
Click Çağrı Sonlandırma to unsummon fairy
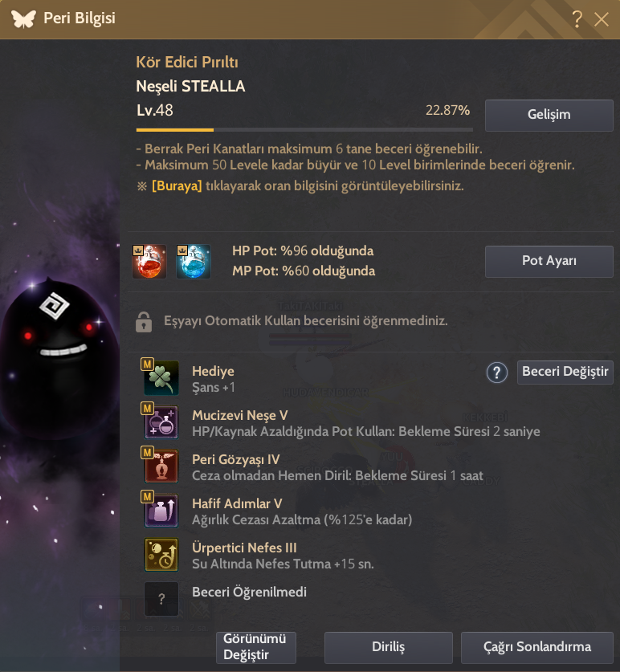[536, 647]
